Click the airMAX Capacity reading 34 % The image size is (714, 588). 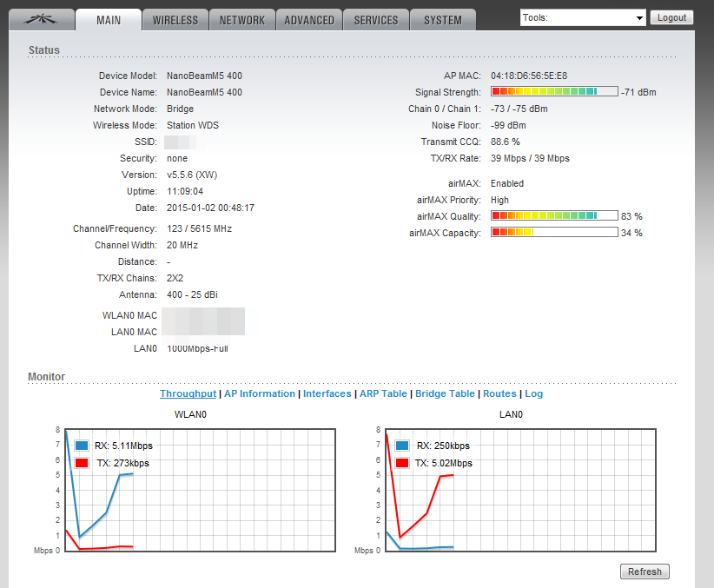(631, 233)
